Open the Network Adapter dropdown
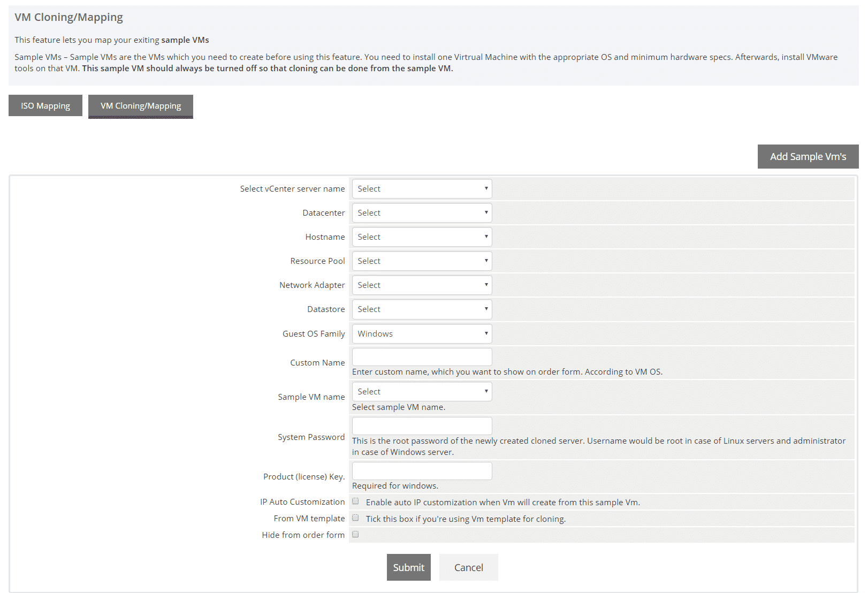 click(422, 285)
